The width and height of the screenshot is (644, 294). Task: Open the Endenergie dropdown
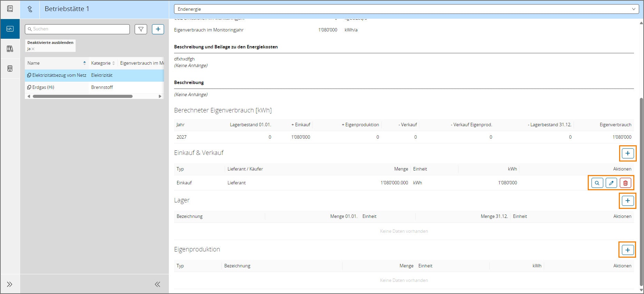tap(406, 9)
